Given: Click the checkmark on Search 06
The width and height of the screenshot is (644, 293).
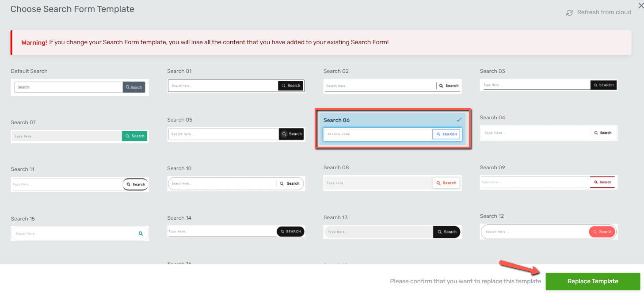Looking at the screenshot, I should [x=459, y=120].
